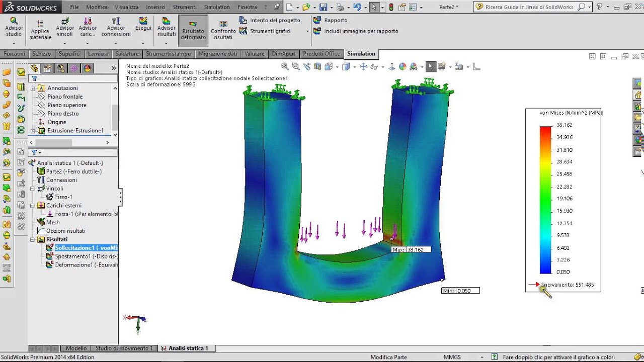Image resolution: width=644 pixels, height=362 pixels.
Task: Collapse the Risultati folder node
Action: point(33,239)
